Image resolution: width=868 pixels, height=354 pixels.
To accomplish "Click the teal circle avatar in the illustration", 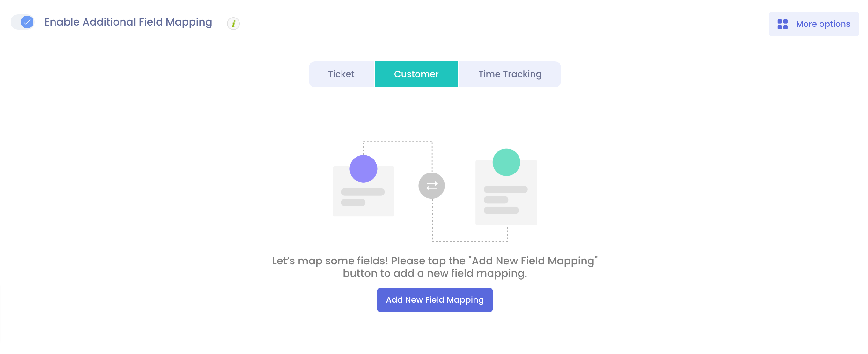I will click(x=506, y=162).
